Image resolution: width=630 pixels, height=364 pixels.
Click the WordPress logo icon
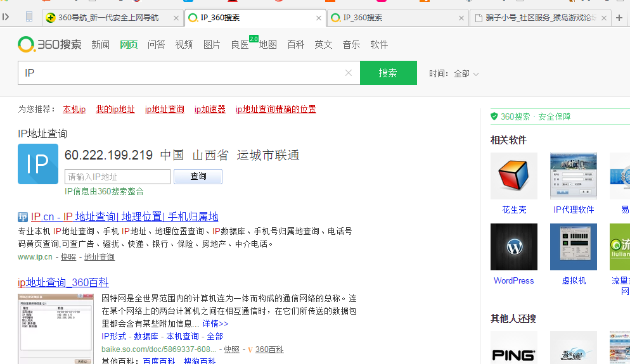pyautogui.click(x=514, y=247)
